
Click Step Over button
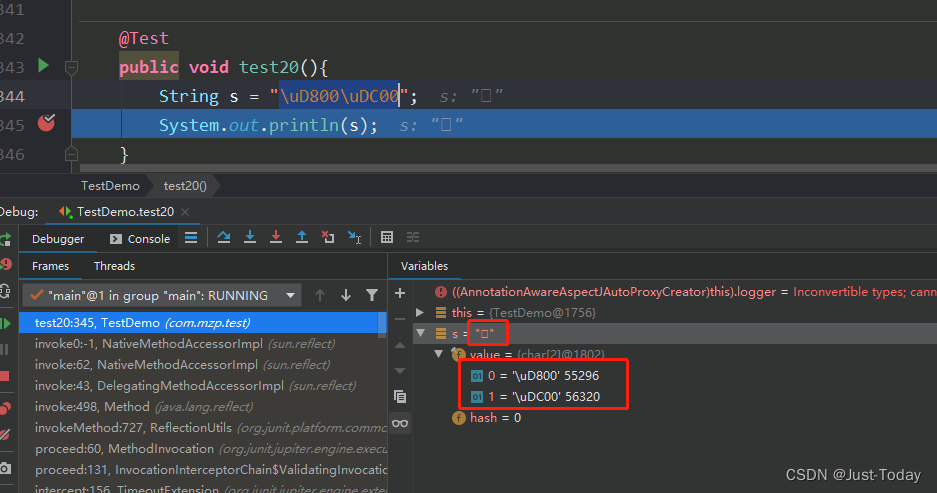223,238
